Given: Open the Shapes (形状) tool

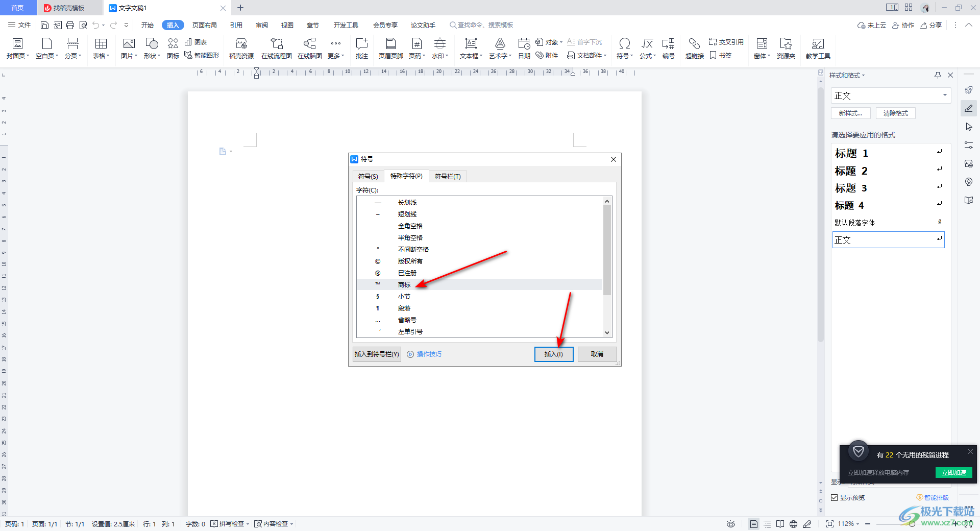Looking at the screenshot, I should (152, 49).
